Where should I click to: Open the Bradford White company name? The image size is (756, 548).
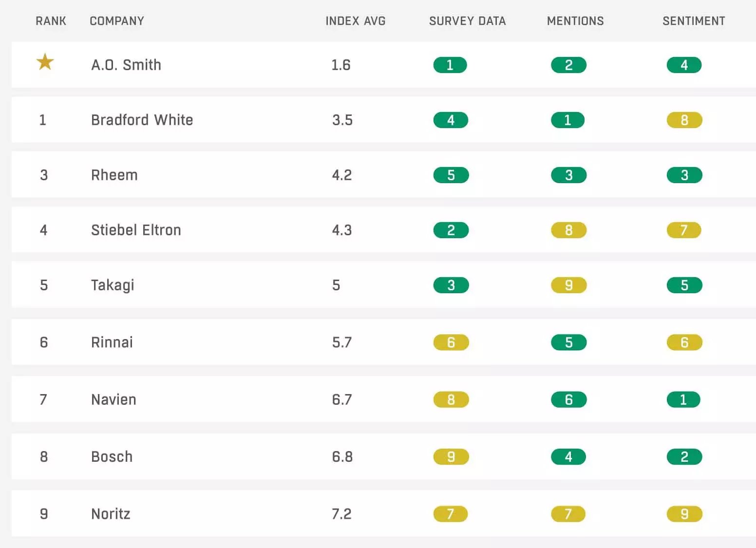tap(142, 120)
